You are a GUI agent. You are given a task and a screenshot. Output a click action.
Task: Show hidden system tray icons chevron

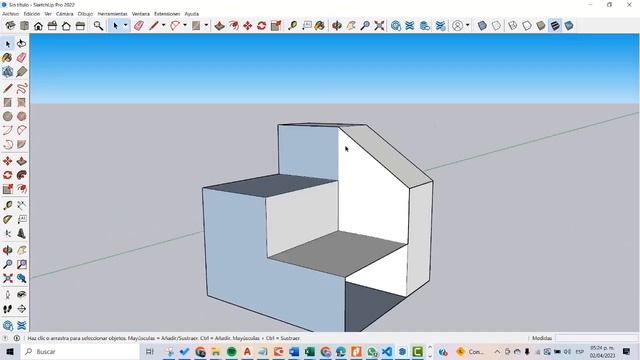pyautogui.click(x=497, y=351)
